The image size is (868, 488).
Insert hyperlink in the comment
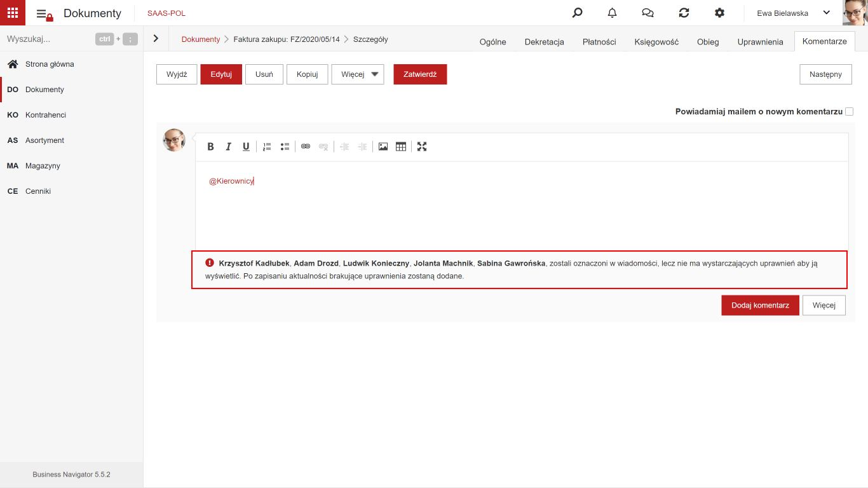[x=306, y=147]
